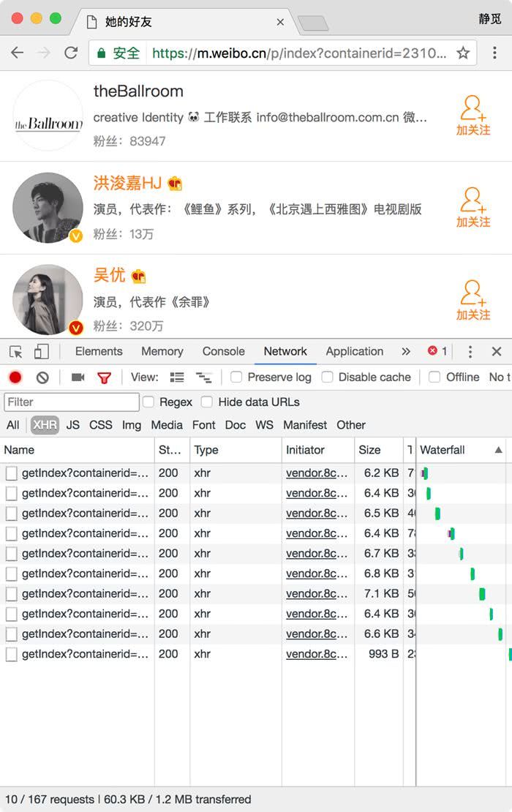The height and width of the screenshot is (812, 512).
Task: Open the first vendor.8c initiator link
Action: 316,473
